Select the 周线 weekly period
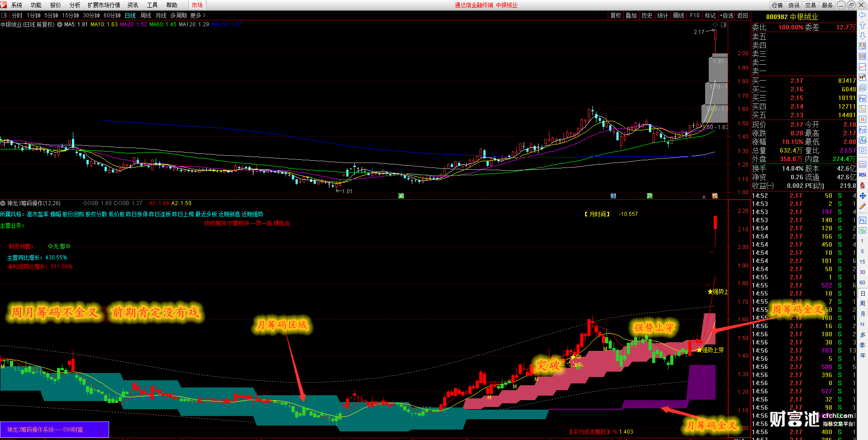 point(146,15)
